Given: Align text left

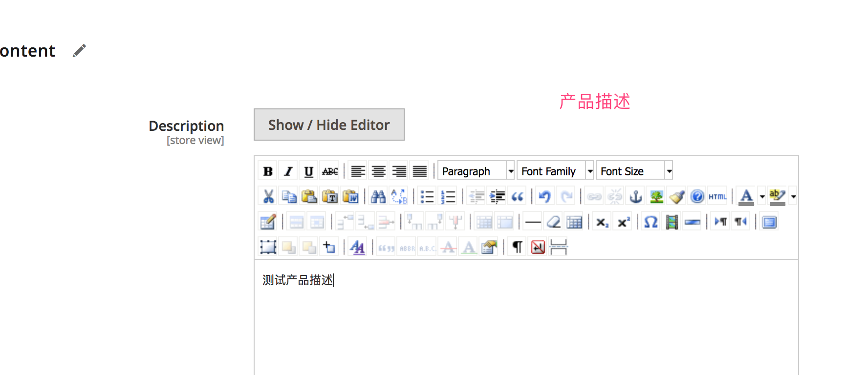Looking at the screenshot, I should click(x=358, y=171).
